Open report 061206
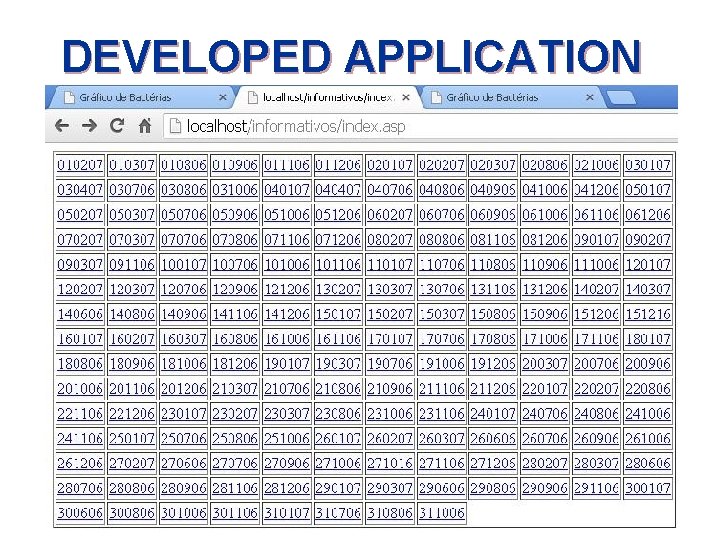The width and height of the screenshot is (720, 540). coord(648,214)
